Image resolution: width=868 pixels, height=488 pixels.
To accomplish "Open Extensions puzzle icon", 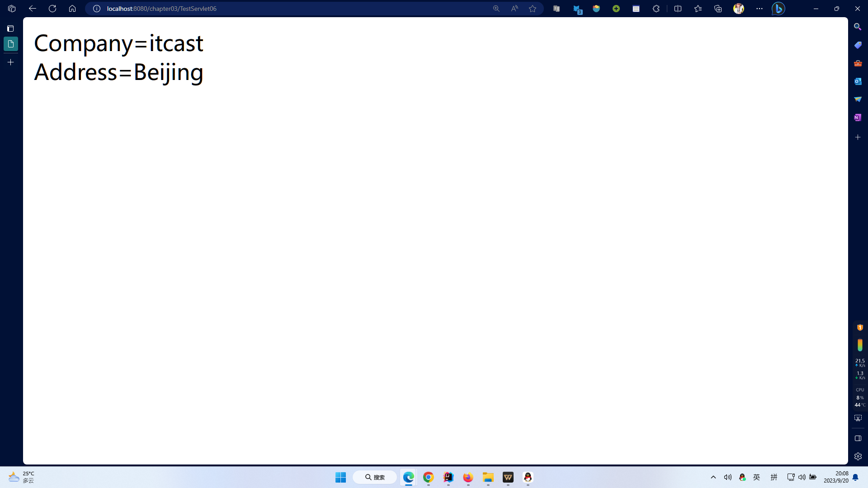I will point(656,9).
